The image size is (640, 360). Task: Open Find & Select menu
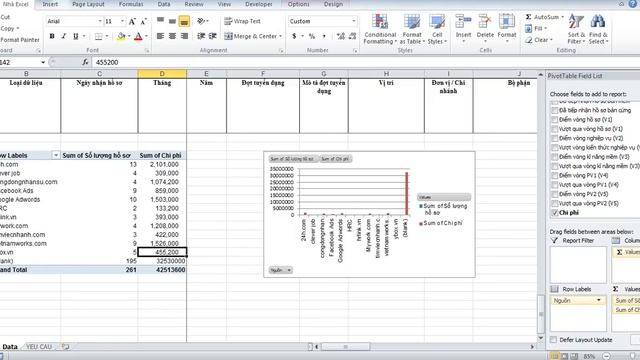click(x=598, y=29)
